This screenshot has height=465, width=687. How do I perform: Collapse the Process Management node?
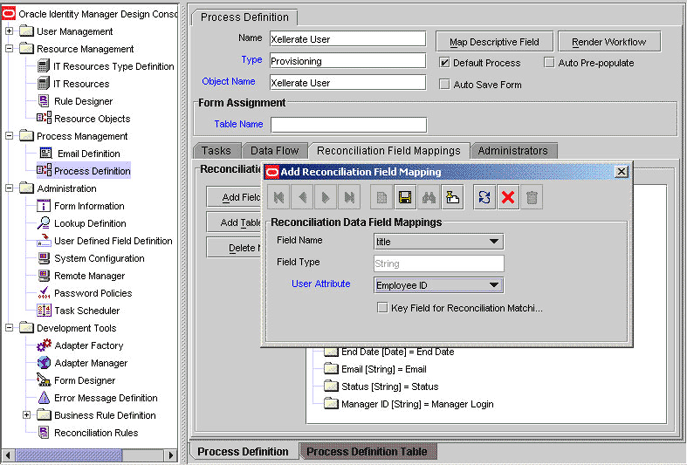point(9,136)
